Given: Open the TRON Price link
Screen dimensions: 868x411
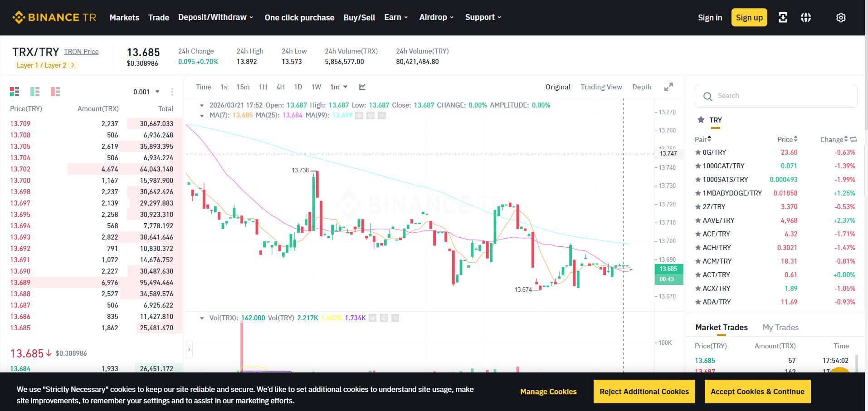Looking at the screenshot, I should tap(81, 52).
